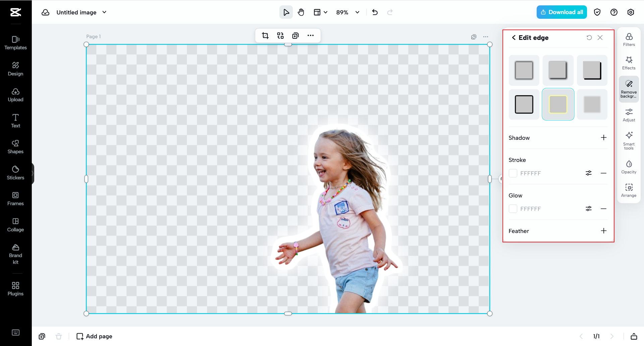Open the Filters panel
Image resolution: width=644 pixels, height=346 pixels.
pos(629,40)
